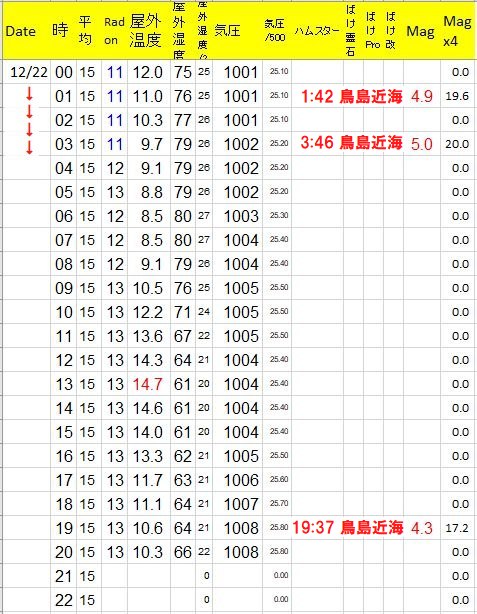
Task: Click the pressure cell 1006
Action: [241, 480]
